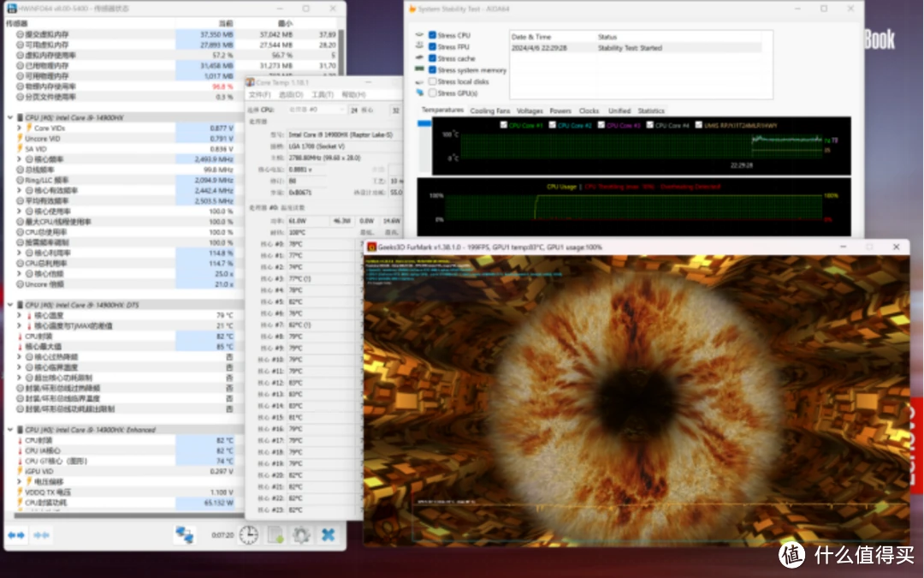Click the monitor icon beside Stress GPU(s)
This screenshot has width=924, height=578.
[x=419, y=92]
